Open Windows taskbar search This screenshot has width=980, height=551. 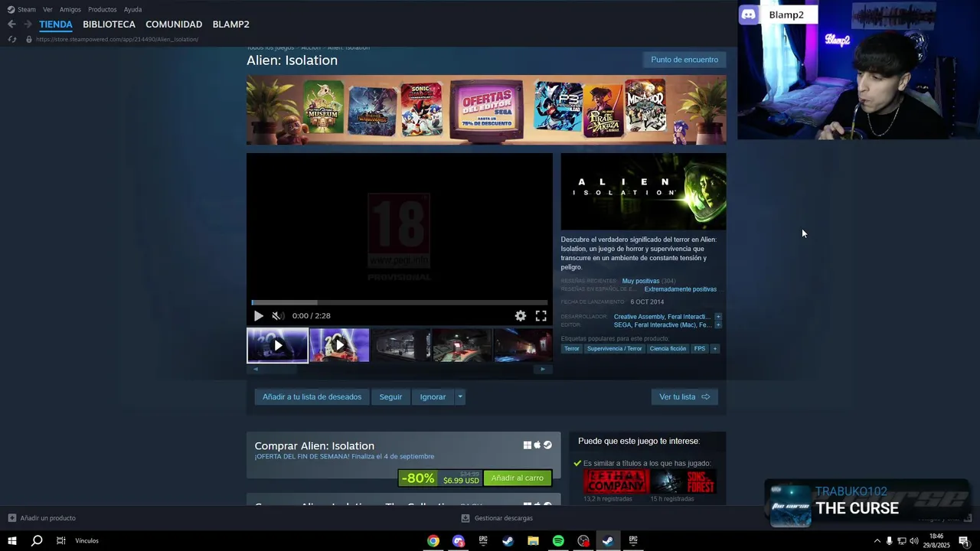coord(36,541)
